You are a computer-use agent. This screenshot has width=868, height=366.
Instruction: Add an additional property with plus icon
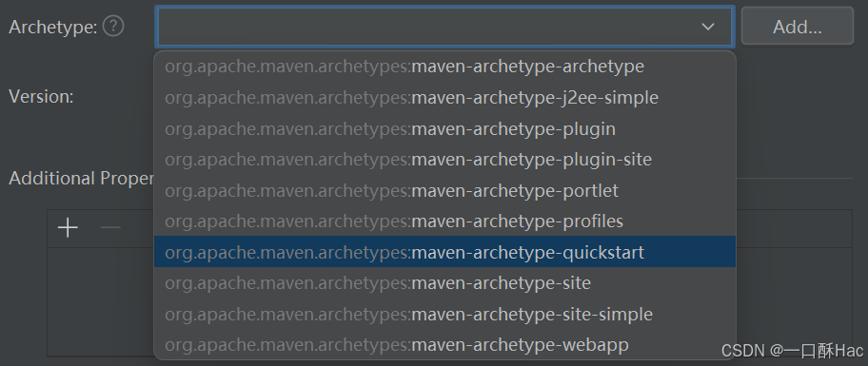tap(68, 228)
